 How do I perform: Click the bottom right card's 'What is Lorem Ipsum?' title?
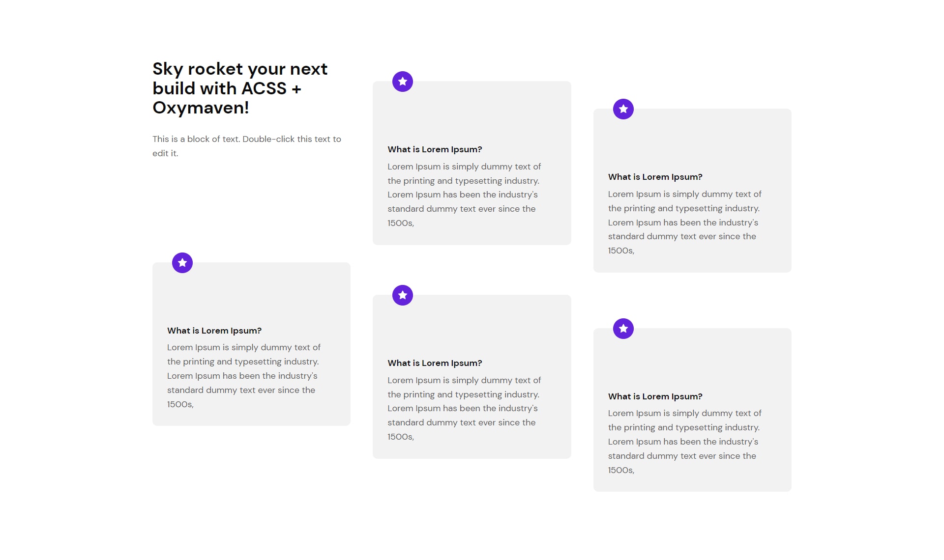pos(655,396)
